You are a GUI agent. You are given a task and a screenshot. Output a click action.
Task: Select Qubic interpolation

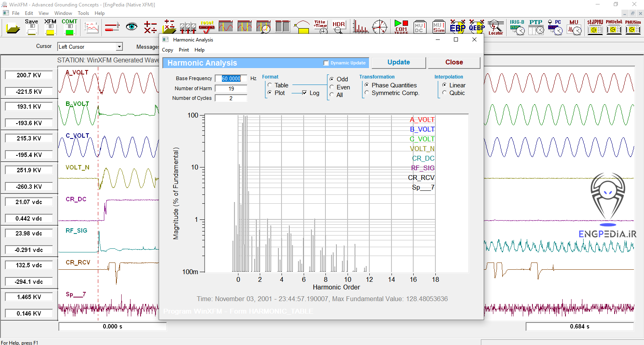tap(445, 93)
